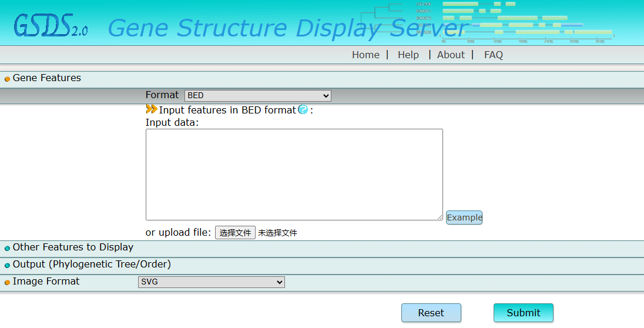
Task: Open the Help menu item
Action: (408, 55)
